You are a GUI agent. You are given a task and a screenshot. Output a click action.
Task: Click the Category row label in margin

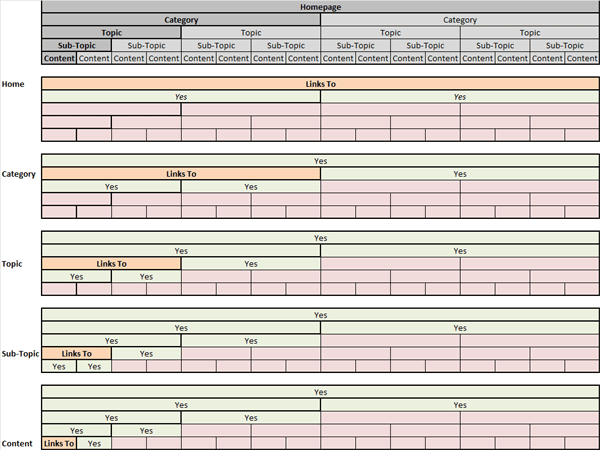point(19,174)
